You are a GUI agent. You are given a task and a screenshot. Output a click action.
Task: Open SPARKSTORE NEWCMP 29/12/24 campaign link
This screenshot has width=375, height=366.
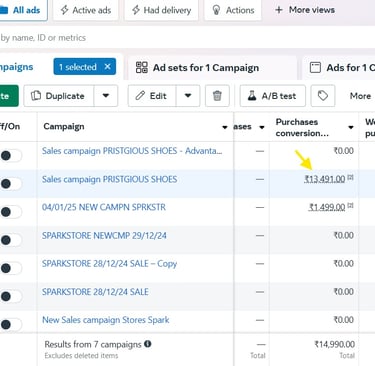pos(104,236)
